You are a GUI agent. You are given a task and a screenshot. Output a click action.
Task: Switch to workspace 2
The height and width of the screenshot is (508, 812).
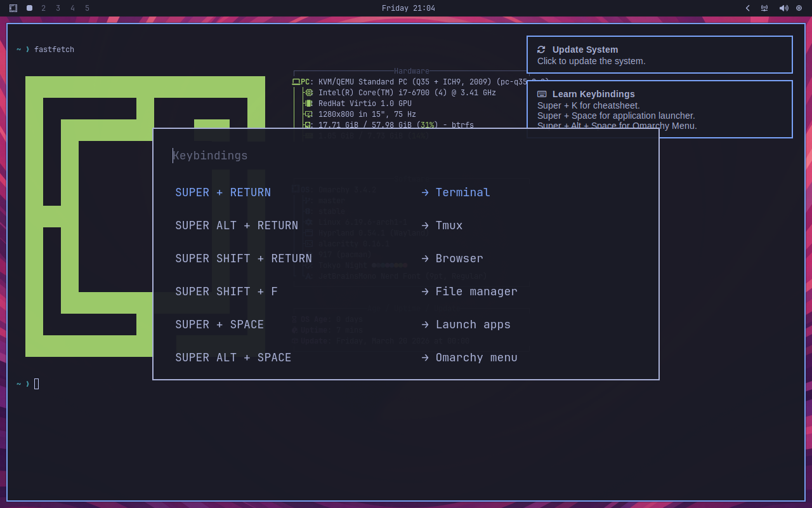pyautogui.click(x=43, y=8)
